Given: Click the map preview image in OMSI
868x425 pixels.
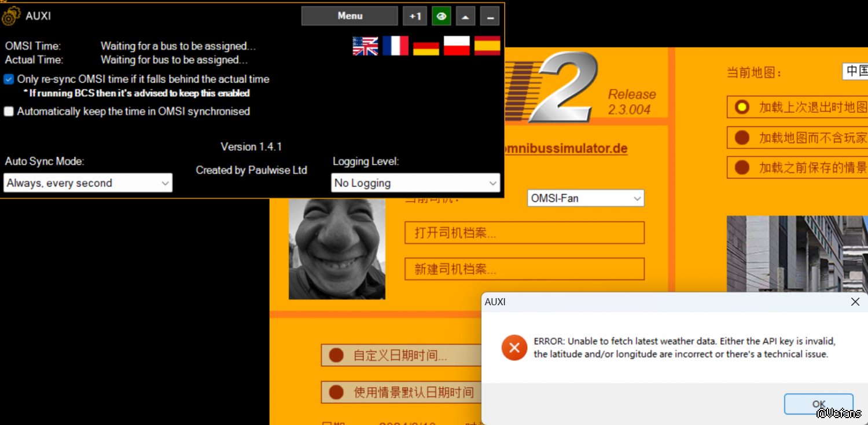Looking at the screenshot, I should pos(797,254).
